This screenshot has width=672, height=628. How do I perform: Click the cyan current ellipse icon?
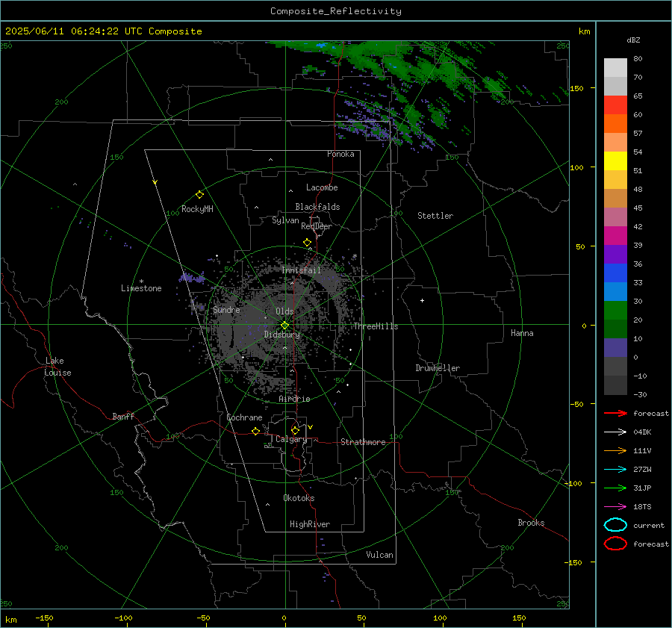click(615, 525)
